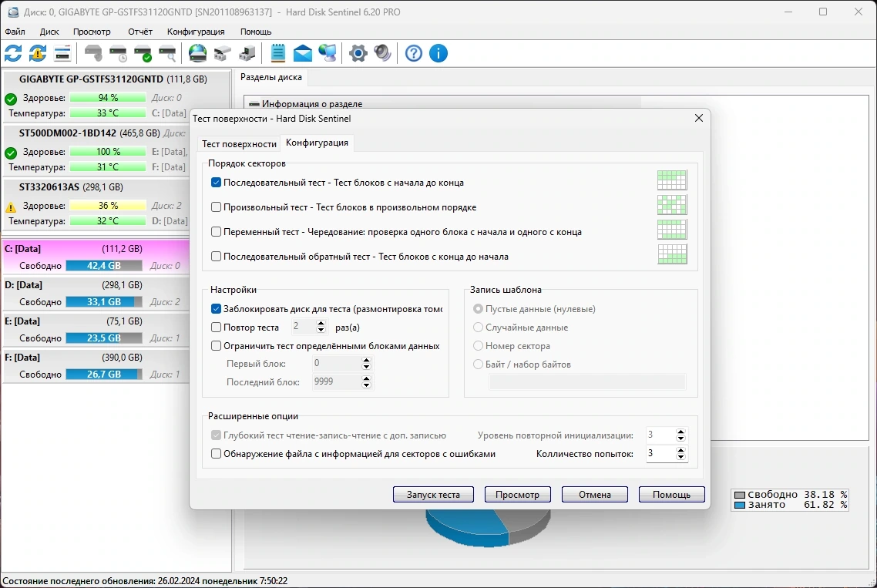The height and width of the screenshot is (588, 877).
Task: Click the refresh icon with yellow warning sign
Action: [x=38, y=54]
